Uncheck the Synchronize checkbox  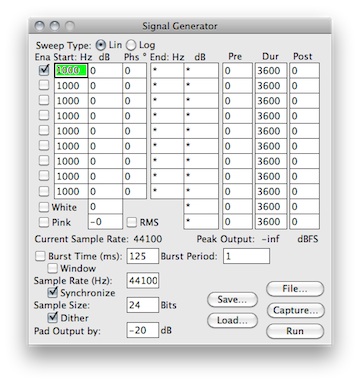(x=52, y=293)
